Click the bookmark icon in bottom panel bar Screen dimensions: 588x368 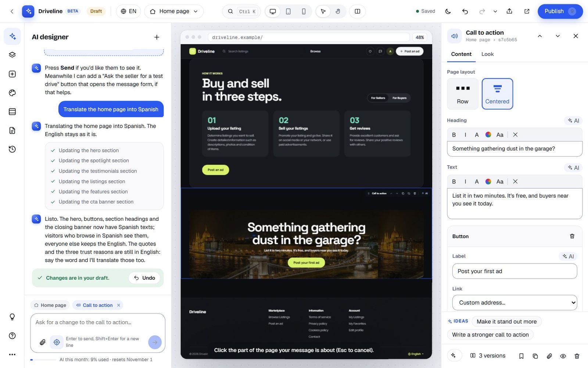(x=521, y=356)
